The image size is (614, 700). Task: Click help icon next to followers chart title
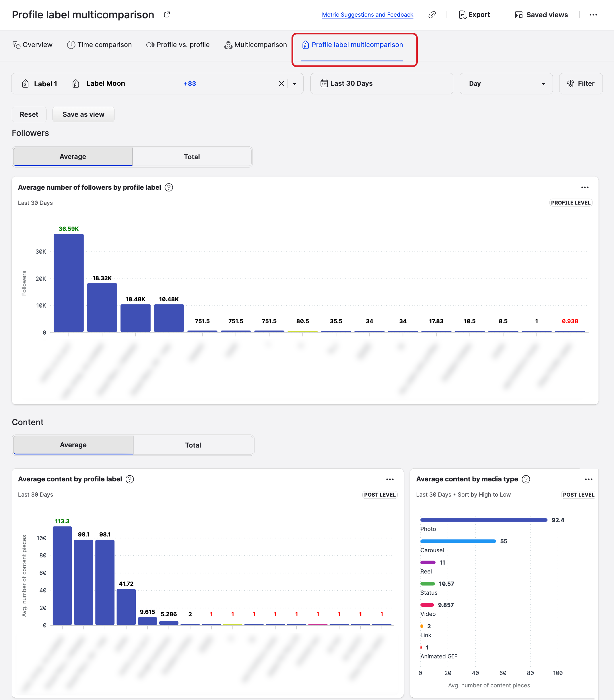click(169, 187)
